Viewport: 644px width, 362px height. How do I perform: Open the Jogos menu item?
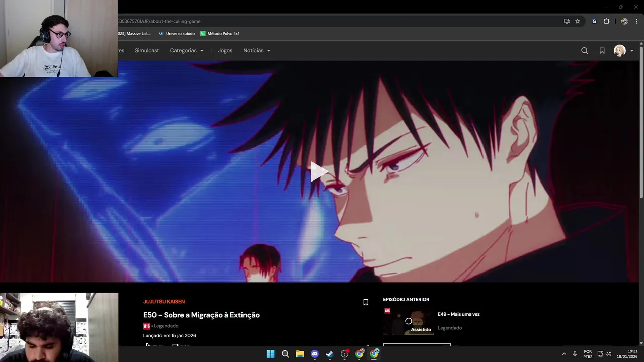click(225, 51)
